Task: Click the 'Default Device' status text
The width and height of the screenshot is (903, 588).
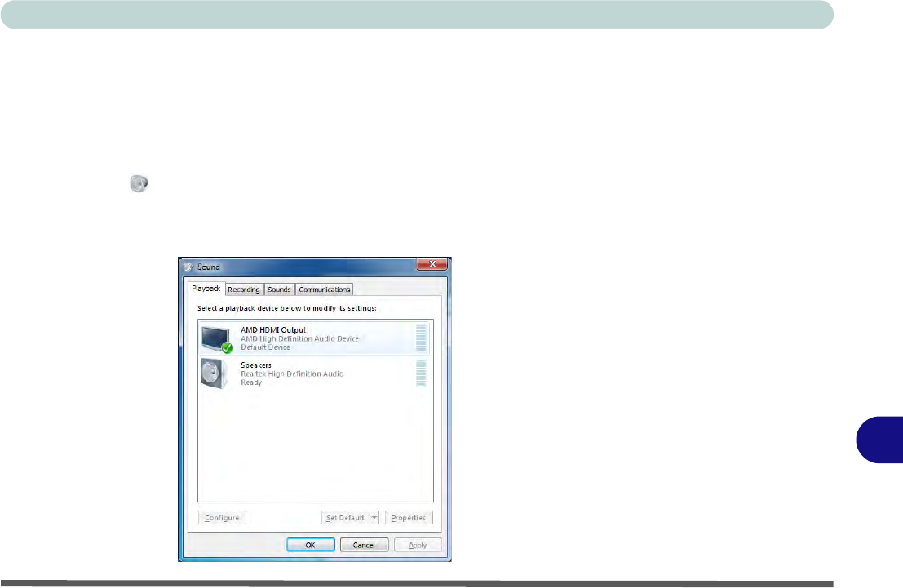Action: (265, 347)
